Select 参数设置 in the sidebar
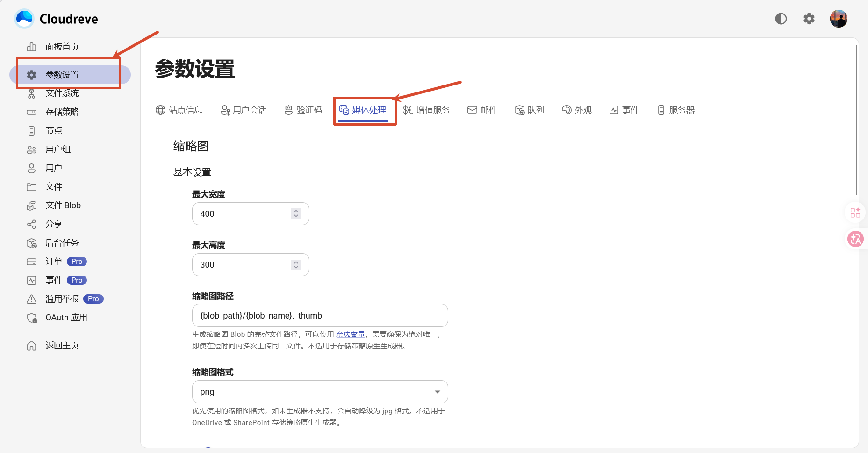The height and width of the screenshot is (453, 868). coord(70,75)
